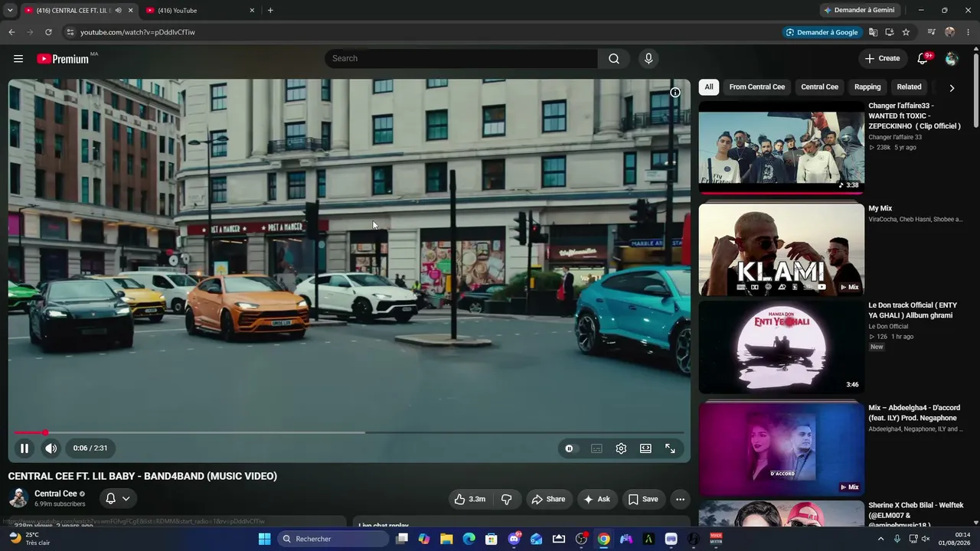Viewport: 980px width, 551px height.
Task: Share this video
Action: click(548, 499)
